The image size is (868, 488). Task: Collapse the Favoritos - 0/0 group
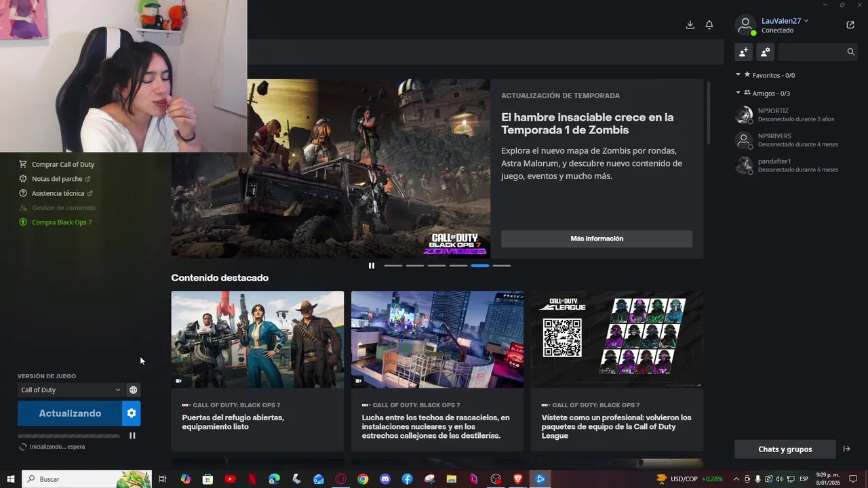[738, 75]
